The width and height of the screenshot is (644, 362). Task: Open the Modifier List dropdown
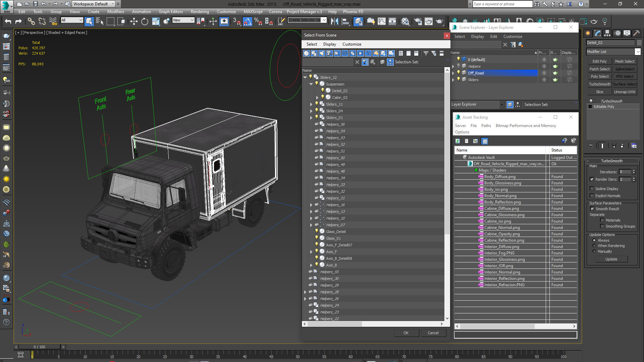[638, 52]
